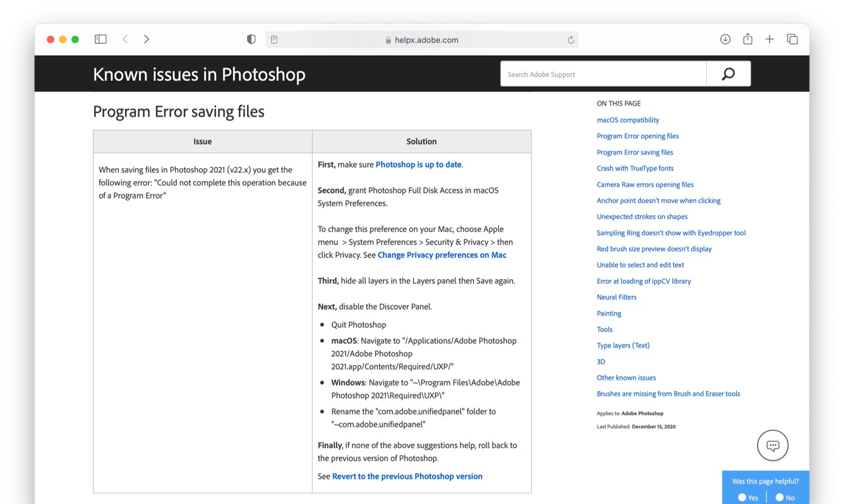The width and height of the screenshot is (844, 504).
Task: Open the feedback chat bubble
Action: click(772, 445)
